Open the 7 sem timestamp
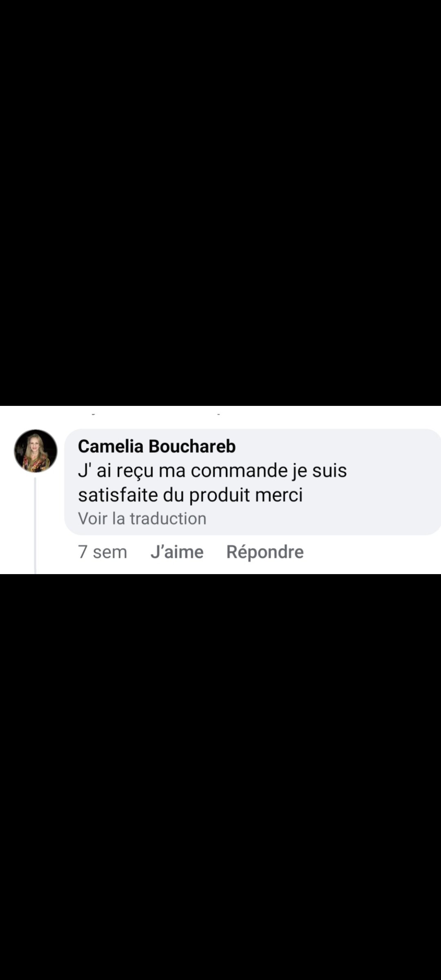The height and width of the screenshot is (980, 441). coord(102,552)
